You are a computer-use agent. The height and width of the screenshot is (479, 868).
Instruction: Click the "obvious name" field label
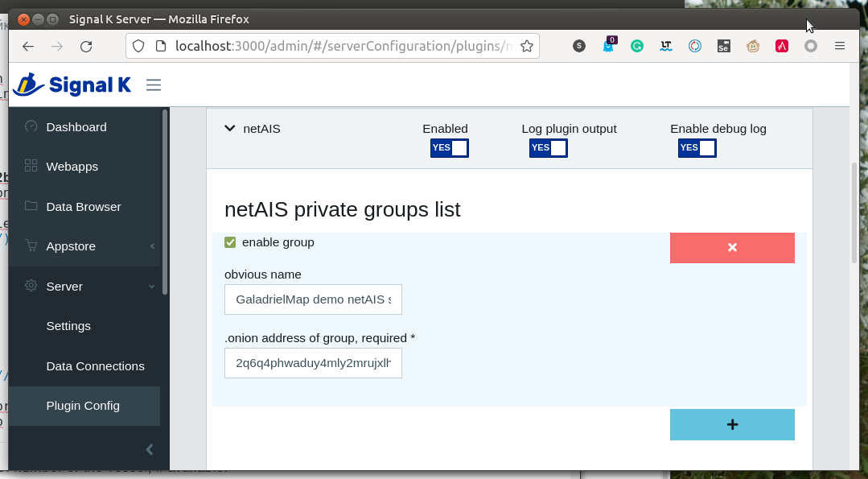(263, 275)
